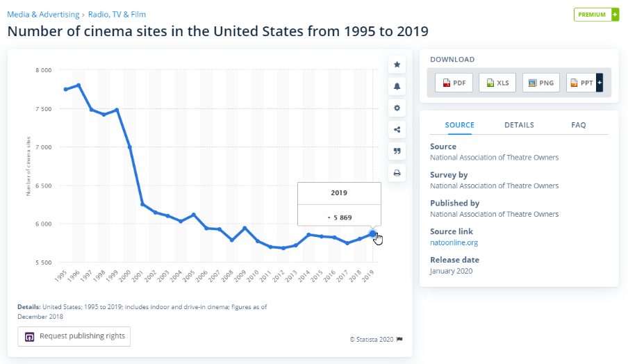The image size is (628, 364).
Task: Select the Source tab
Action: coord(459,125)
